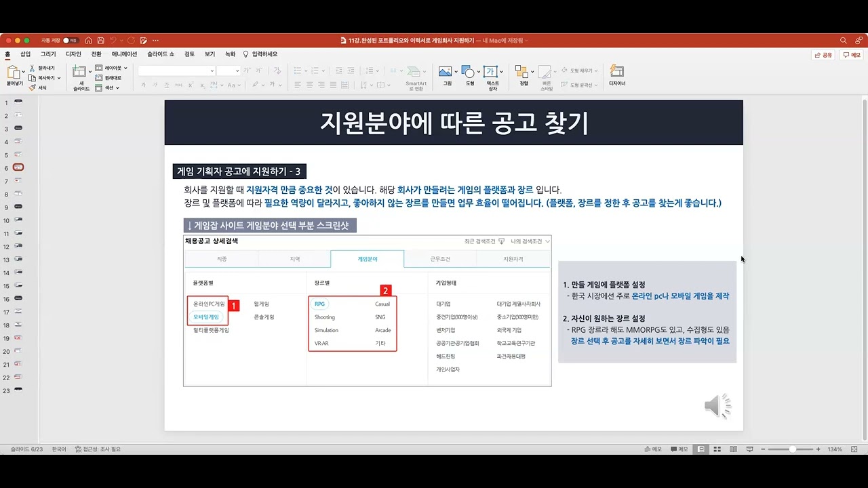The width and height of the screenshot is (868, 488).
Task: Search the document with magnifier icon
Action: coord(843,41)
